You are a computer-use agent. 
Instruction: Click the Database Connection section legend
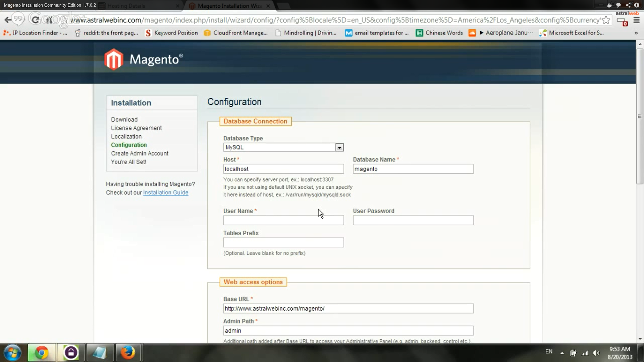coord(255,121)
